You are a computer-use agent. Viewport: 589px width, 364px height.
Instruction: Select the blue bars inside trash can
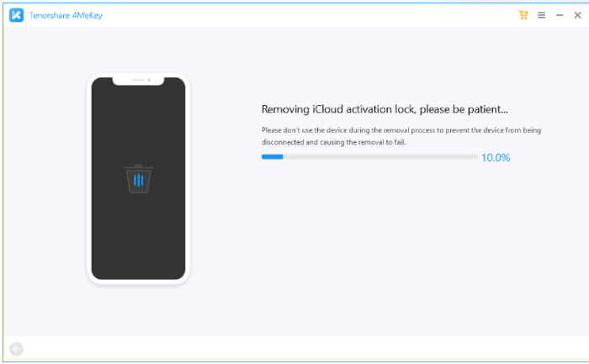[x=139, y=180]
